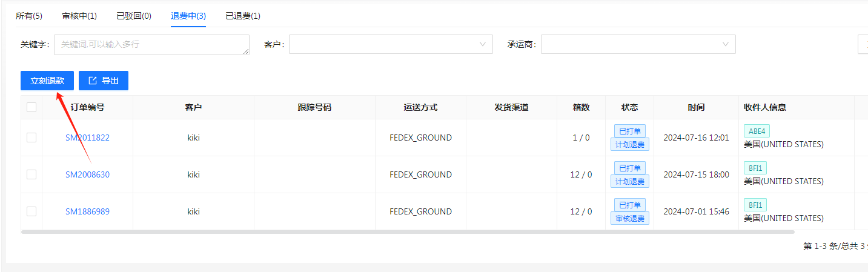The image size is (868, 272).
Task: Check the box for order SM2008630
Action: coord(31,174)
